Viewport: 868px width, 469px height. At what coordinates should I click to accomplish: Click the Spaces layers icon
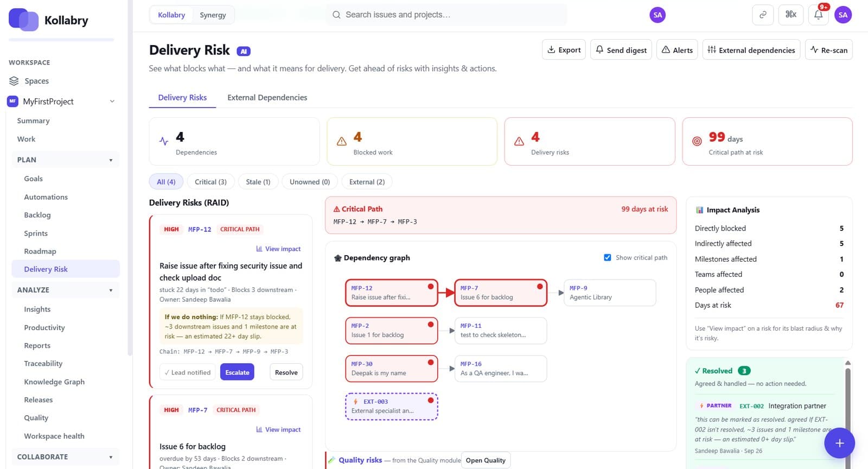pyautogui.click(x=14, y=81)
